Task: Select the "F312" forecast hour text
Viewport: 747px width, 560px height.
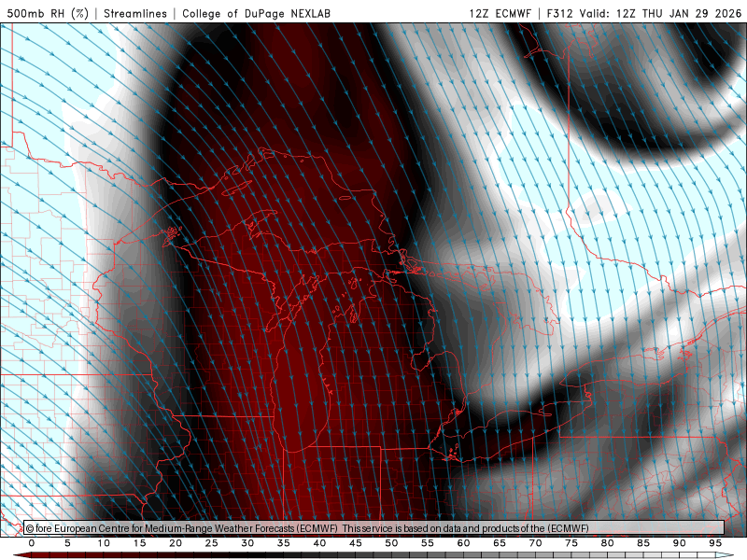Action: (559, 13)
